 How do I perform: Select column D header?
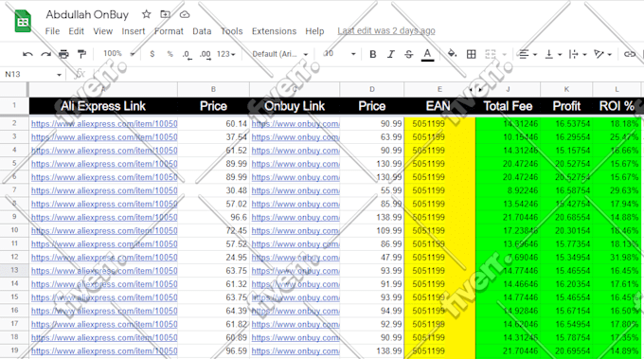[371, 89]
